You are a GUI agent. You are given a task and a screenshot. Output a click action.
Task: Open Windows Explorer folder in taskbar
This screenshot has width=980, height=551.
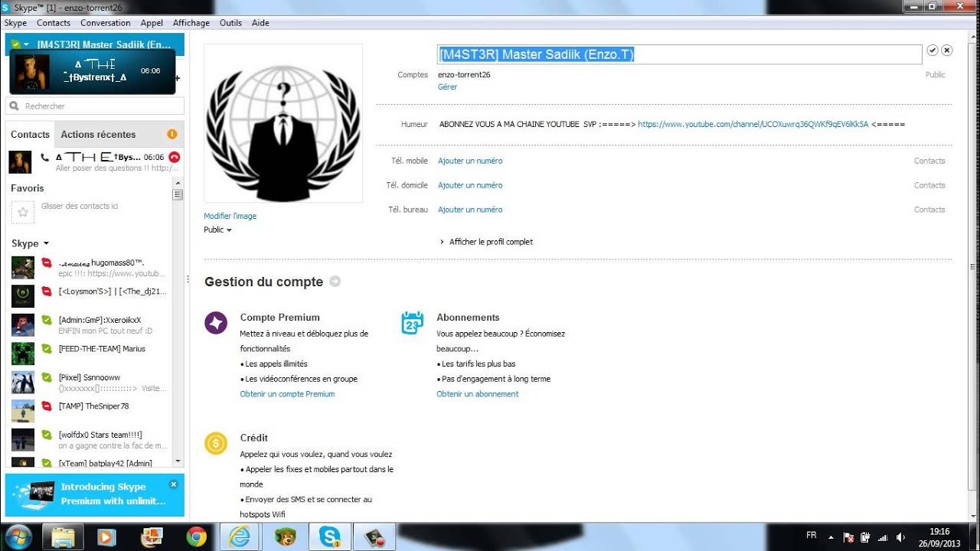(62, 537)
